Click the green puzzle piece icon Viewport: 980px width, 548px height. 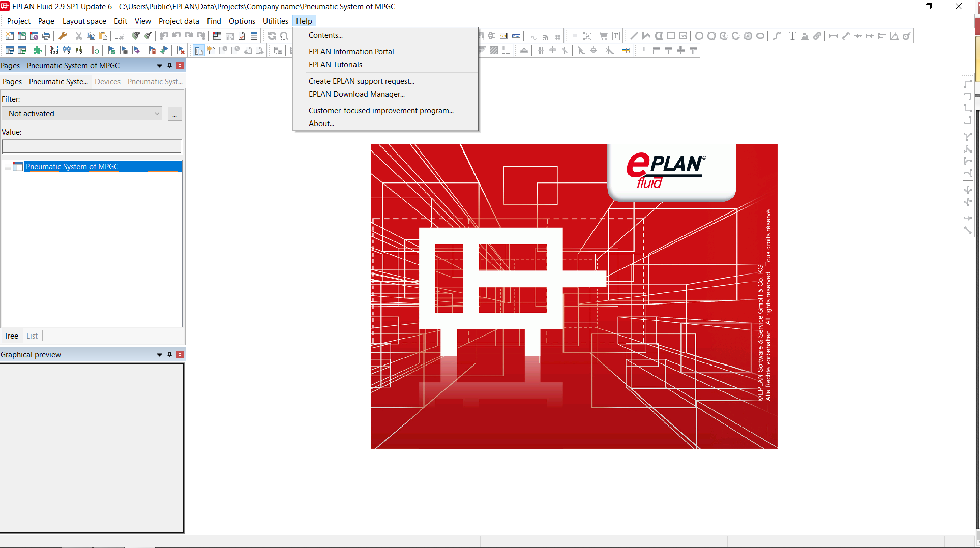pyautogui.click(x=38, y=50)
